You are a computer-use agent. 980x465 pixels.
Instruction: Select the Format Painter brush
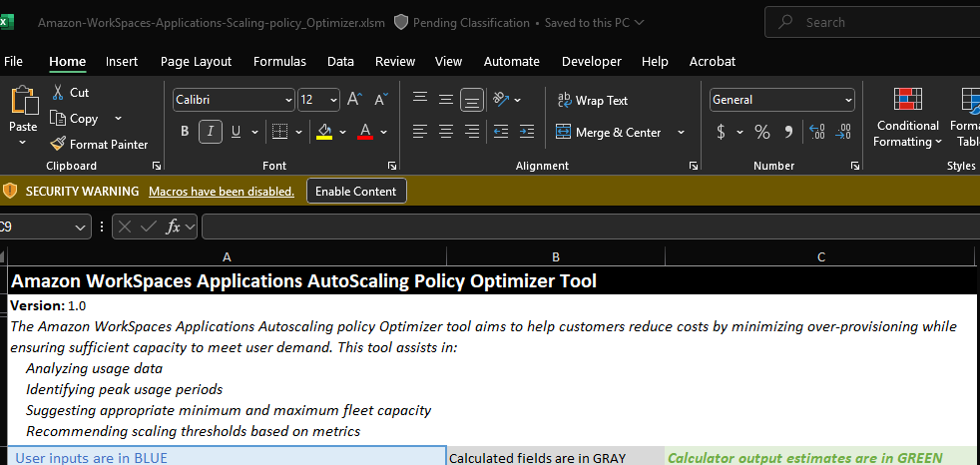[x=58, y=145]
